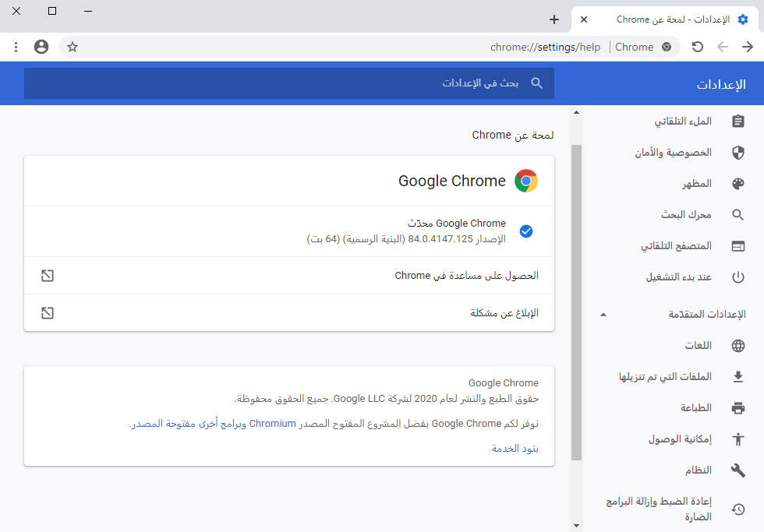Click the system wrench icon in the sidebar
The width and height of the screenshot is (764, 532).
[x=738, y=470]
